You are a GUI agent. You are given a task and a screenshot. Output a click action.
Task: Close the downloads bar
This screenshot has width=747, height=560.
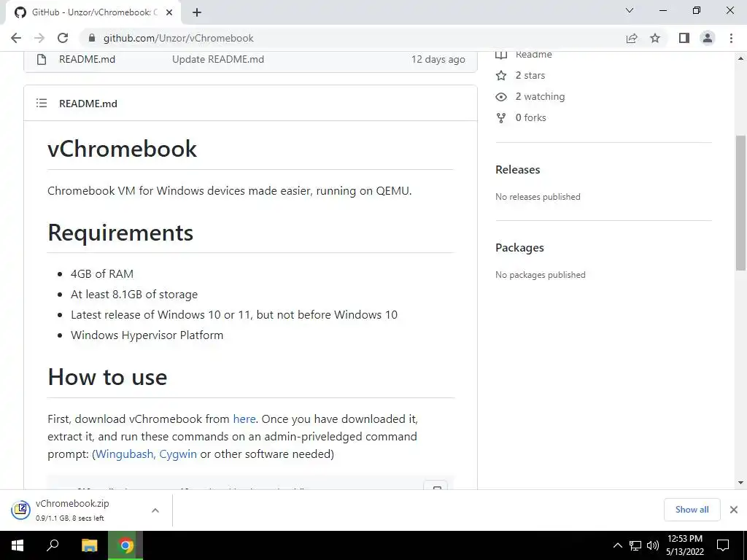point(734,510)
